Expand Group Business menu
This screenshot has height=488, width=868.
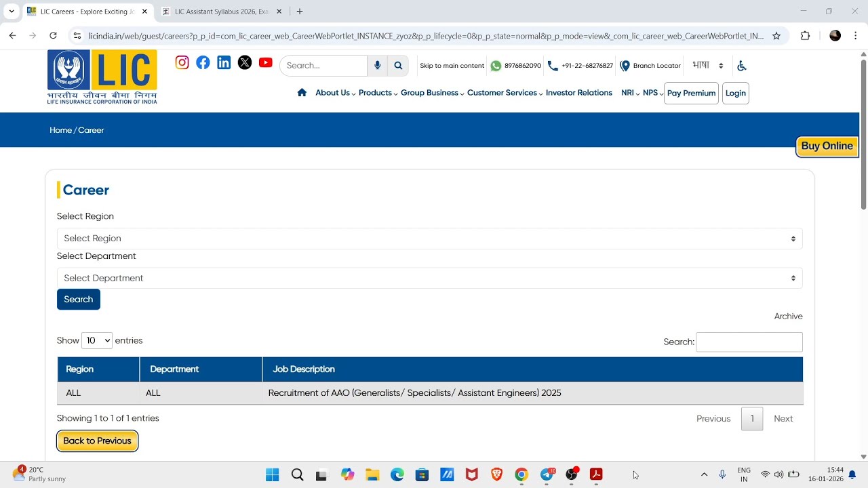click(432, 93)
